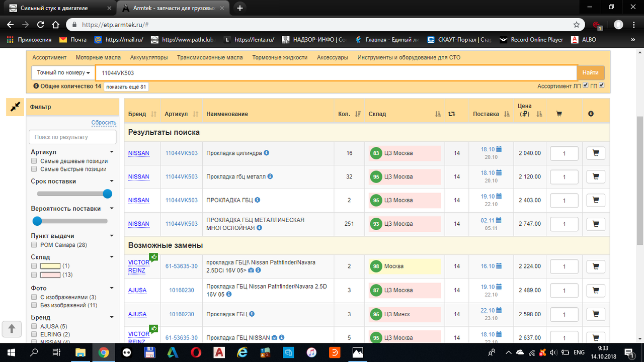Sort results by quantity Кол. column
The width and height of the screenshot is (644, 362).
[358, 114]
